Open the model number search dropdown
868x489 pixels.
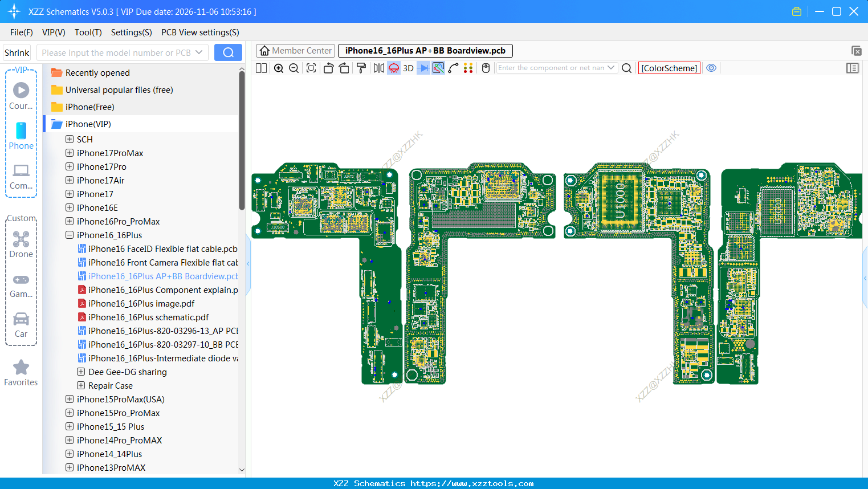[199, 52]
